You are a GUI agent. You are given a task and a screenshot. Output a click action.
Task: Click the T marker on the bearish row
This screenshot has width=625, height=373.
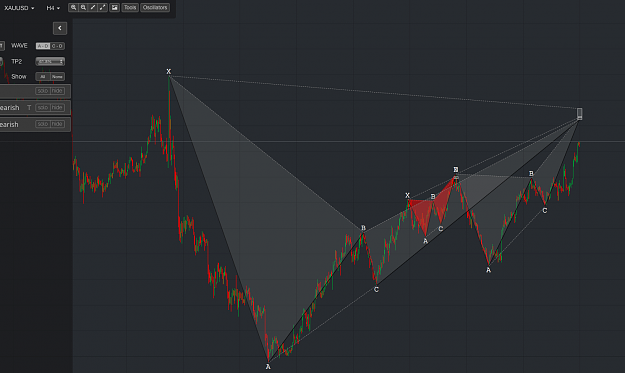click(29, 108)
